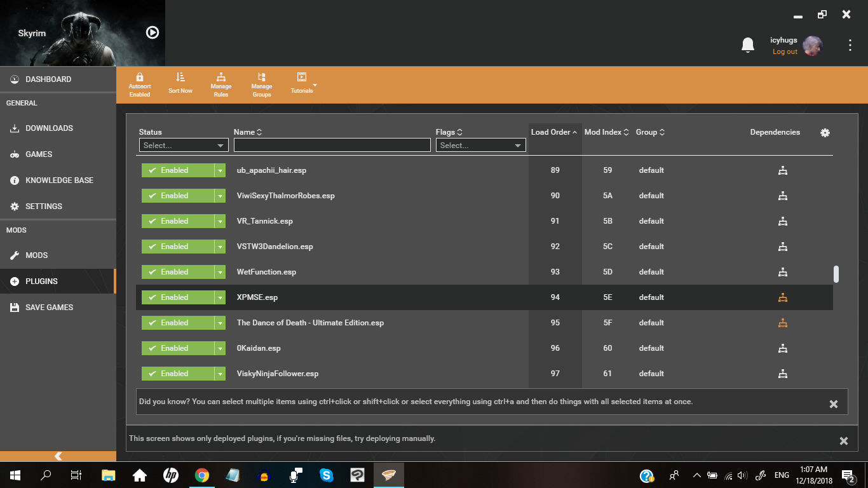Image resolution: width=868 pixels, height=488 pixels.
Task: Toggle Enabled status for 0Kaidan.esp
Action: click(x=178, y=348)
